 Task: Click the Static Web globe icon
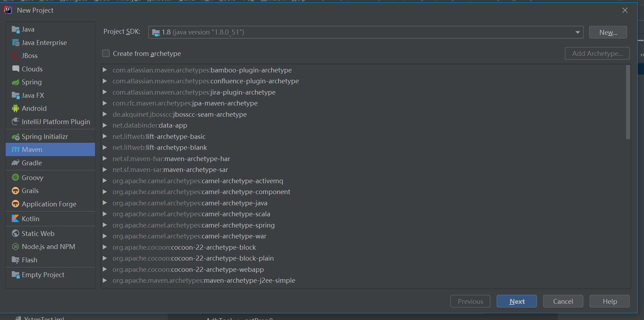(15, 233)
